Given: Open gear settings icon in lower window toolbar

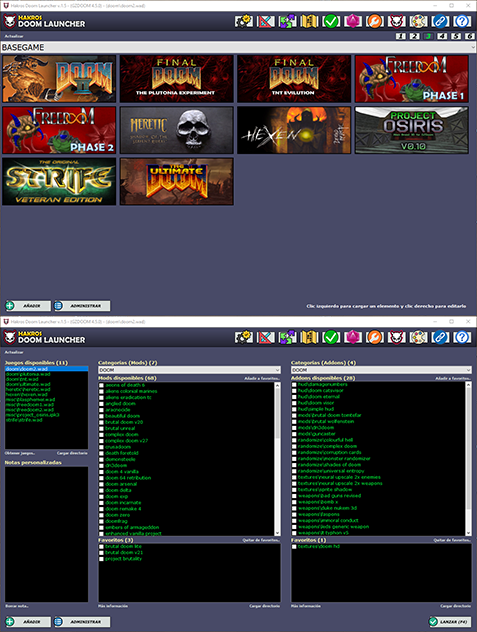Looking at the screenshot, I should click(x=244, y=337).
